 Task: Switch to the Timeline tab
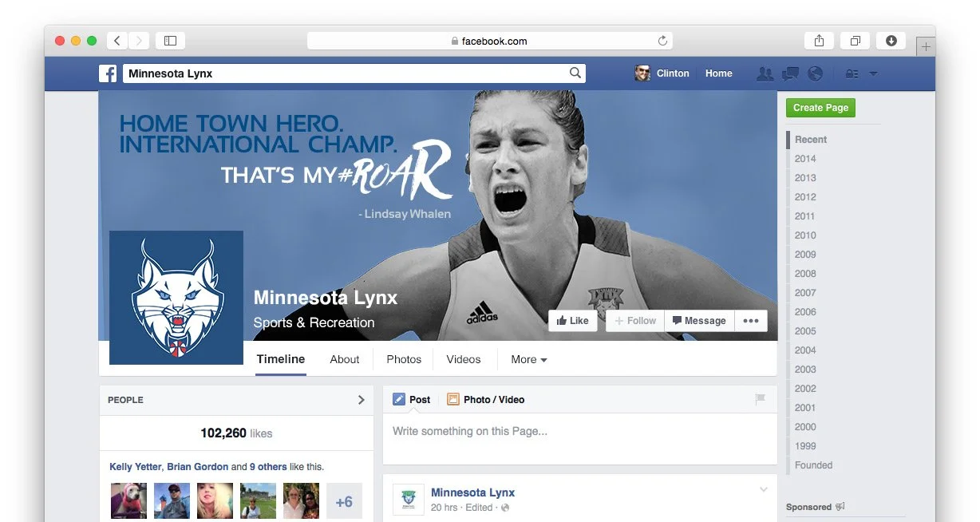[281, 359]
